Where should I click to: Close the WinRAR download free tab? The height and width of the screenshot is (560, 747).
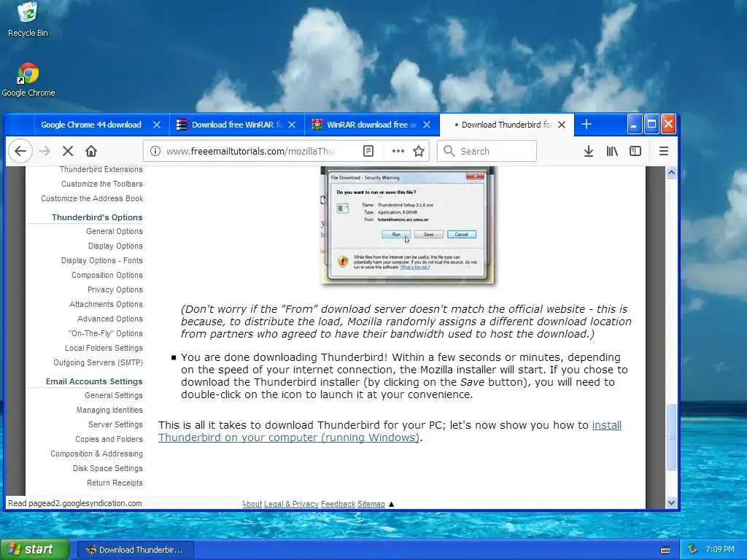(427, 125)
